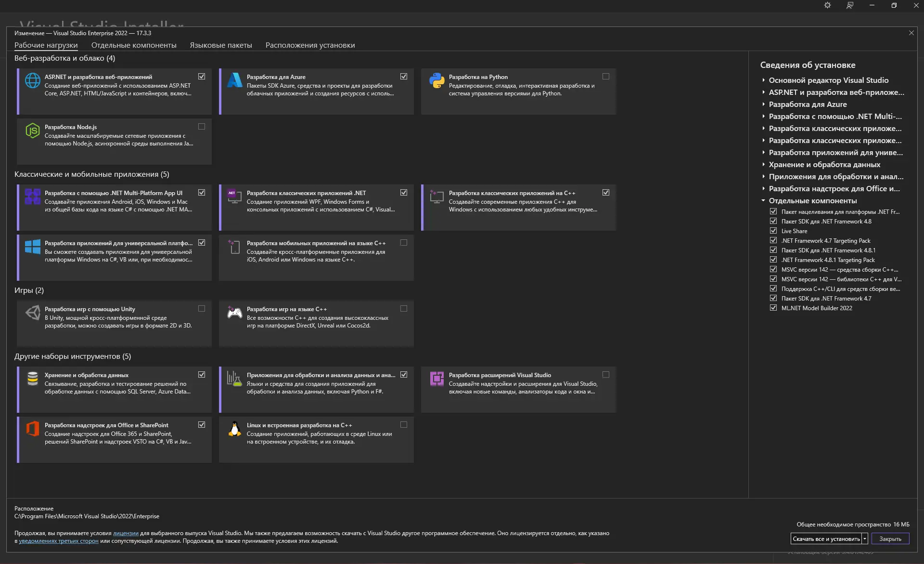Image resolution: width=924 pixels, height=564 pixels.
Task: Click the Visual Studio extensions puzzle icon
Action: 436,379
